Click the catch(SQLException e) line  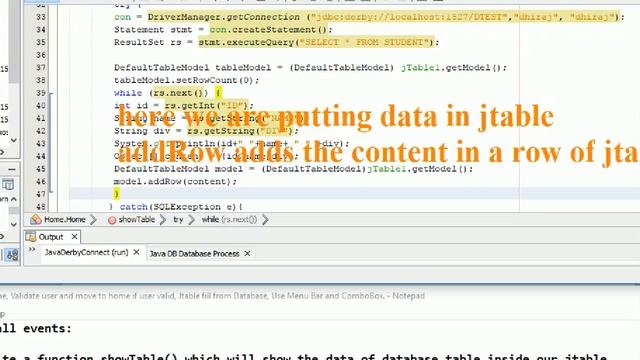176,207
